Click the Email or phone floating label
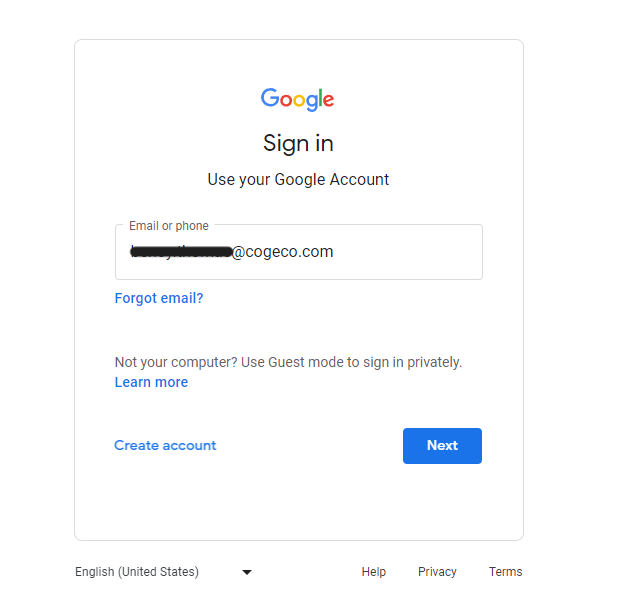This screenshot has height=601, width=621. (x=169, y=226)
